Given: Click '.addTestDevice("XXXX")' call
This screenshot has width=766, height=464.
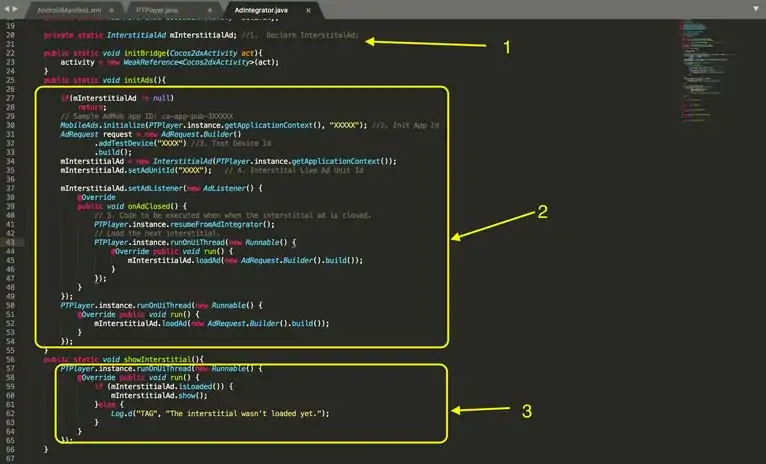Looking at the screenshot, I should (140, 144).
